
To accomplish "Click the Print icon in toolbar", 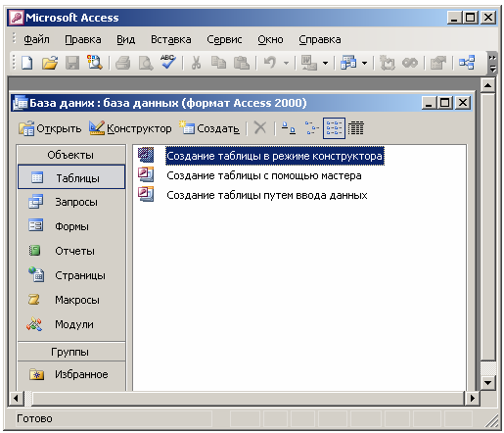I will tap(123, 63).
